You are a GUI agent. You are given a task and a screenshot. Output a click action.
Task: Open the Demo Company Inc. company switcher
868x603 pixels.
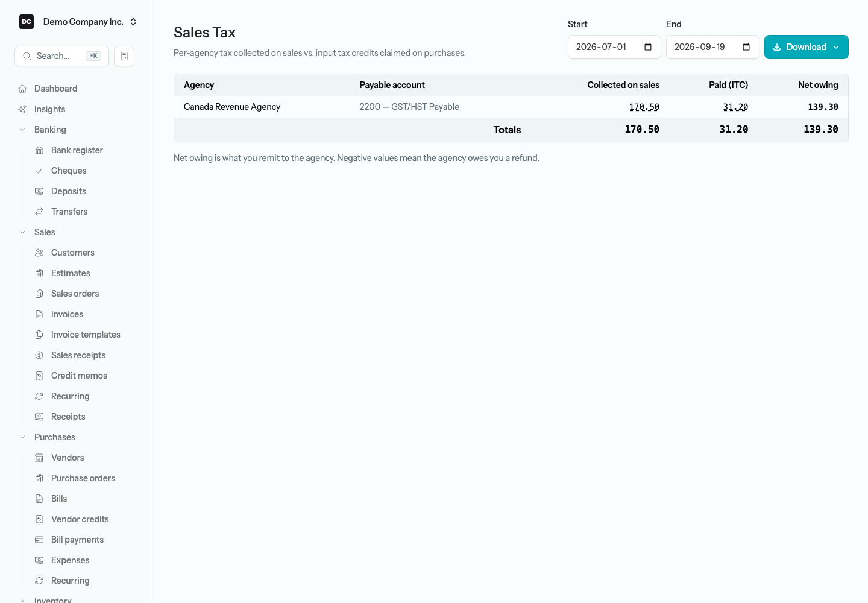pyautogui.click(x=78, y=22)
